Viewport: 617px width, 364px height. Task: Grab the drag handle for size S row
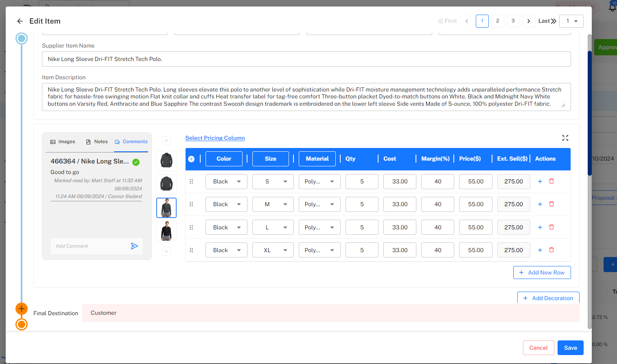tap(191, 182)
